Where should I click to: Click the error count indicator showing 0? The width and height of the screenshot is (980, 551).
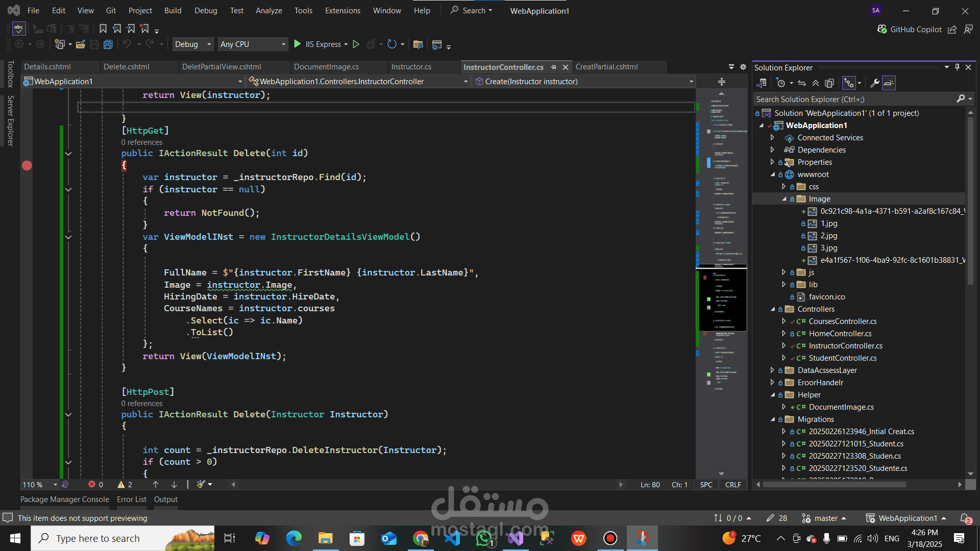point(95,485)
